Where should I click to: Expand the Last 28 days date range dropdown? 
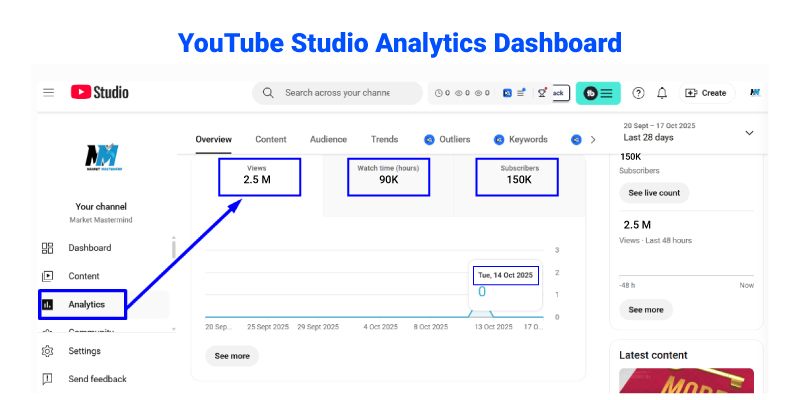coord(749,132)
